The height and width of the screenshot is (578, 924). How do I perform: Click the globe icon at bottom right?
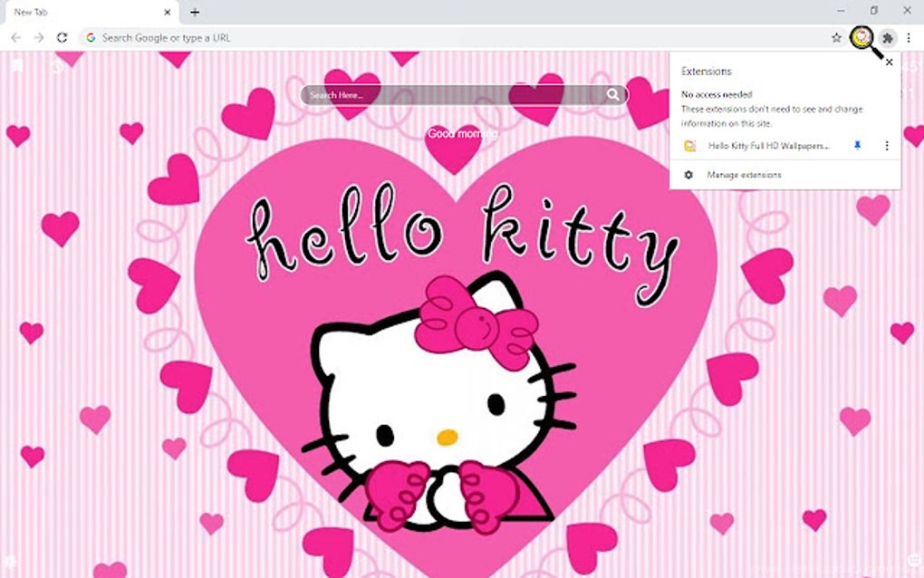(915, 559)
